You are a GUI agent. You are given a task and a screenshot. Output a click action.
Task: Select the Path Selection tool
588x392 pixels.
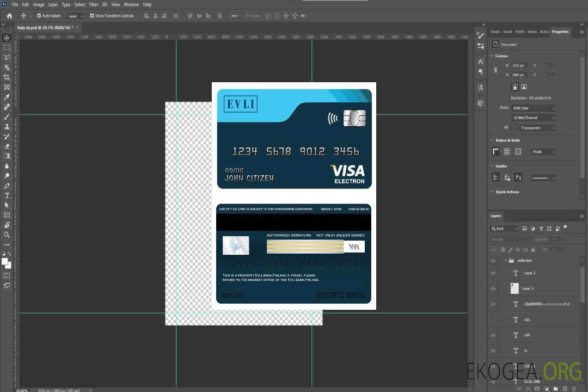tap(7, 205)
